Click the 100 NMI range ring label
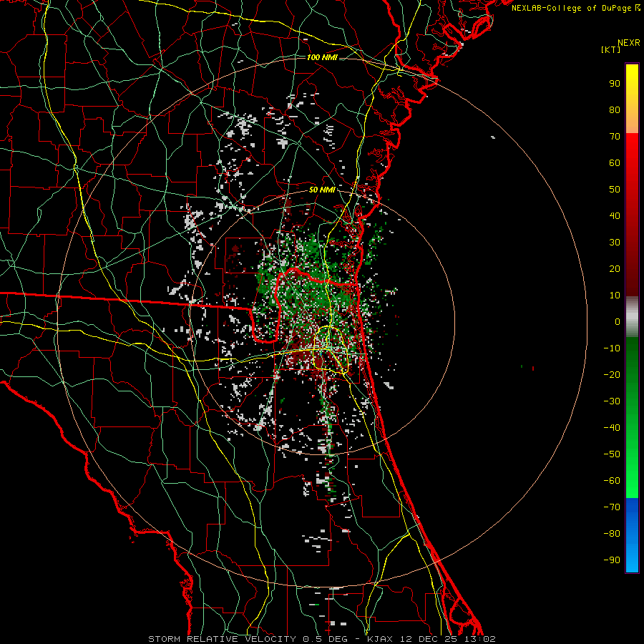The image size is (644, 644). (322, 57)
